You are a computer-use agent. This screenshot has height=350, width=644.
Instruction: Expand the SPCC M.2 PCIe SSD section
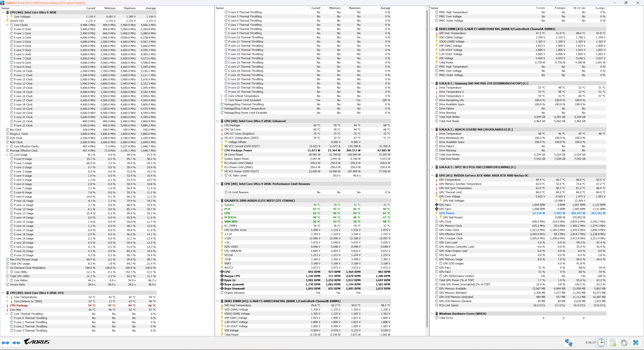coord(432,167)
